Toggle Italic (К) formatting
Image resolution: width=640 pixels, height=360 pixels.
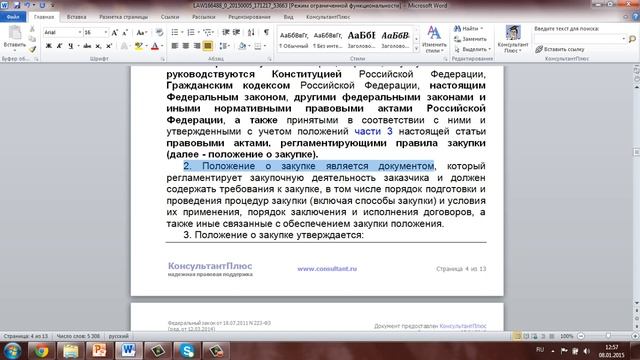pos(60,46)
